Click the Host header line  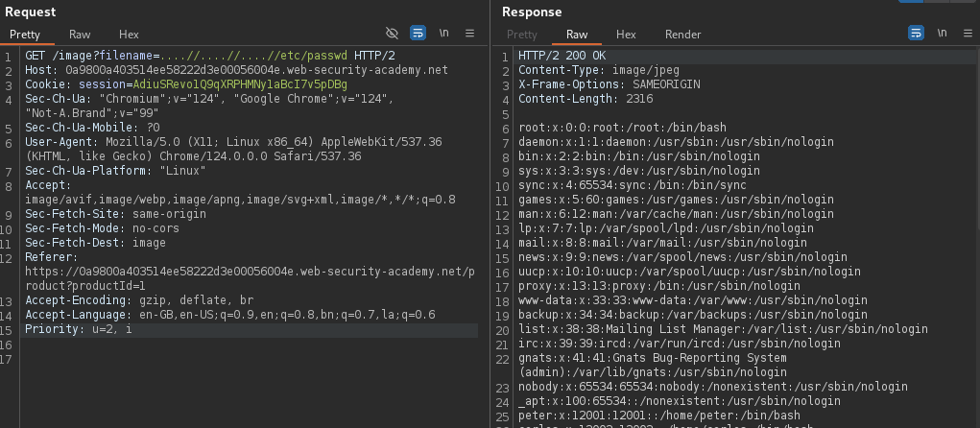coord(236,70)
